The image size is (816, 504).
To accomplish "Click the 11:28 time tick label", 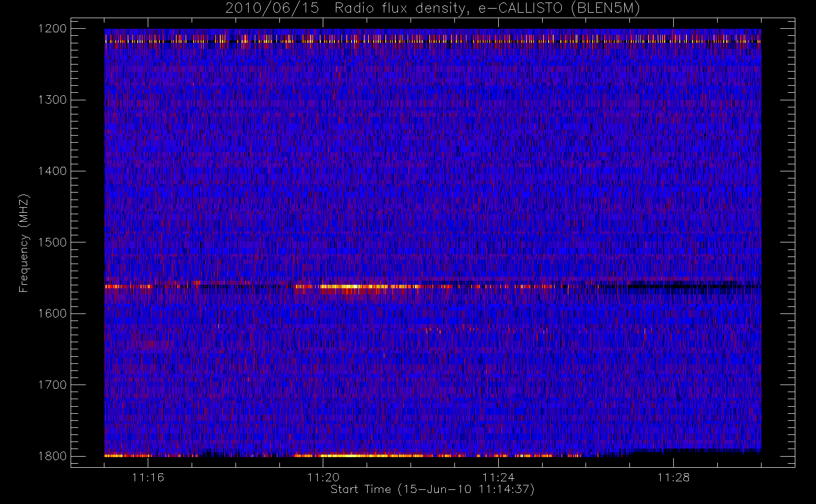I will 673,477.
